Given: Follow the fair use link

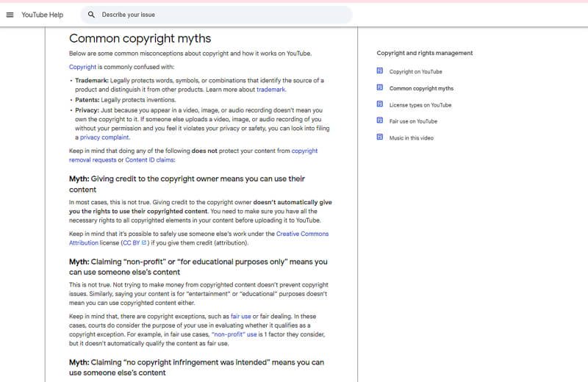Looking at the screenshot, I should click(241, 317).
